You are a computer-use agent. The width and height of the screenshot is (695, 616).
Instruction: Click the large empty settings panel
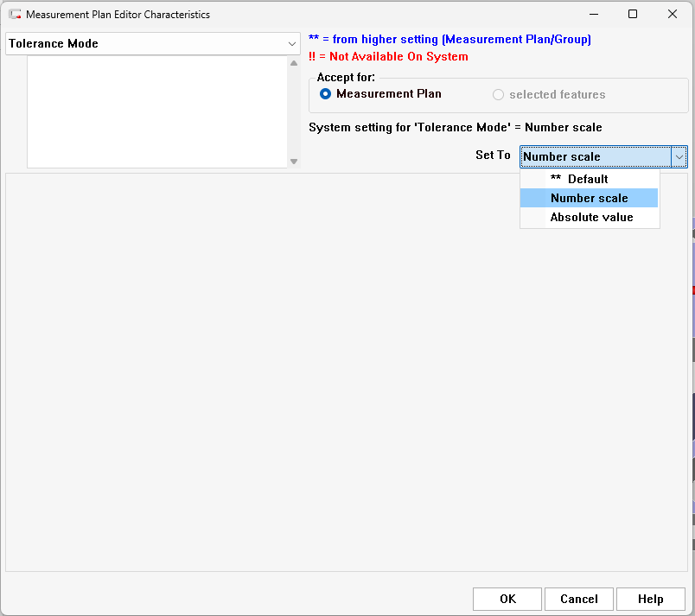(346, 389)
